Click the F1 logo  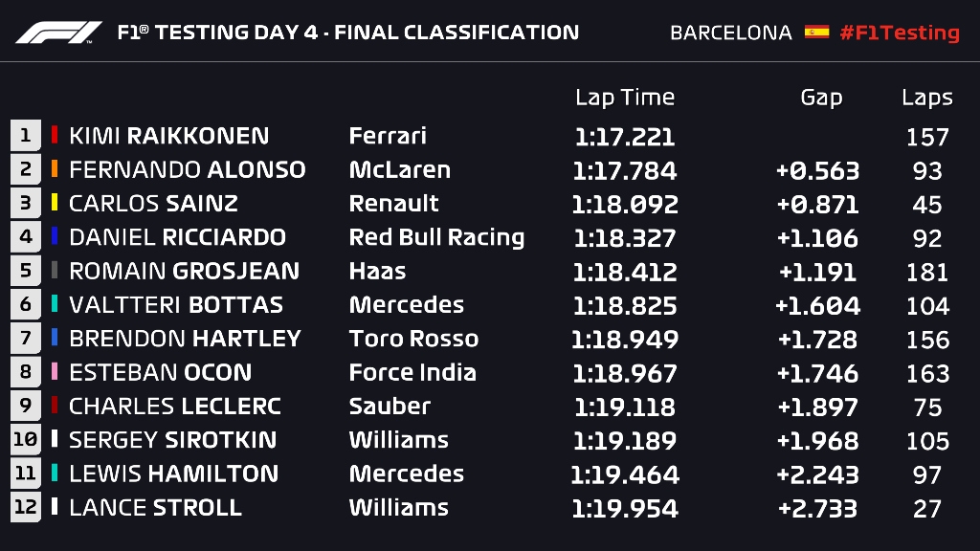point(58,33)
